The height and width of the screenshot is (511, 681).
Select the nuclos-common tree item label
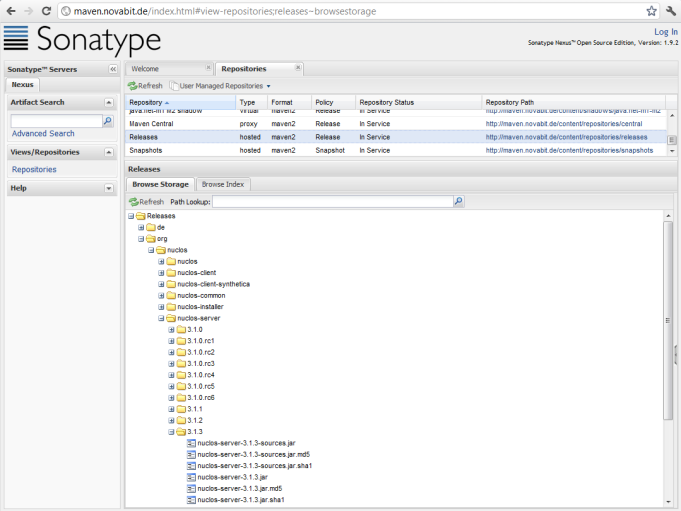coord(201,296)
